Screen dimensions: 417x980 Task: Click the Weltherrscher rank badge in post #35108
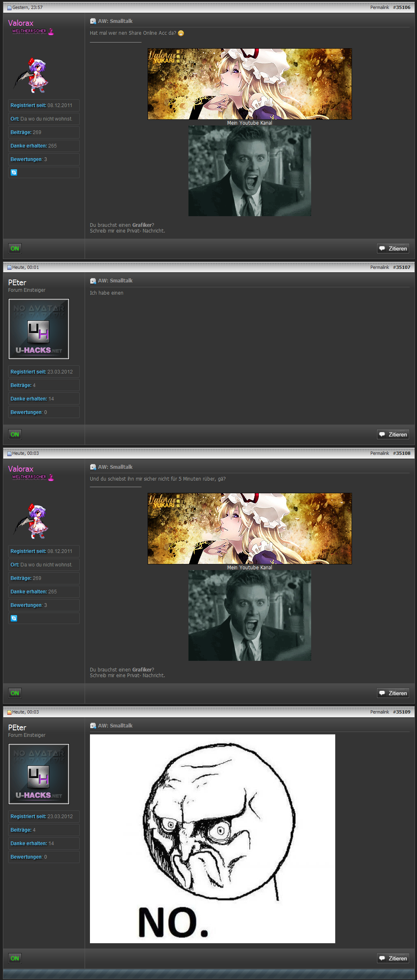(33, 477)
